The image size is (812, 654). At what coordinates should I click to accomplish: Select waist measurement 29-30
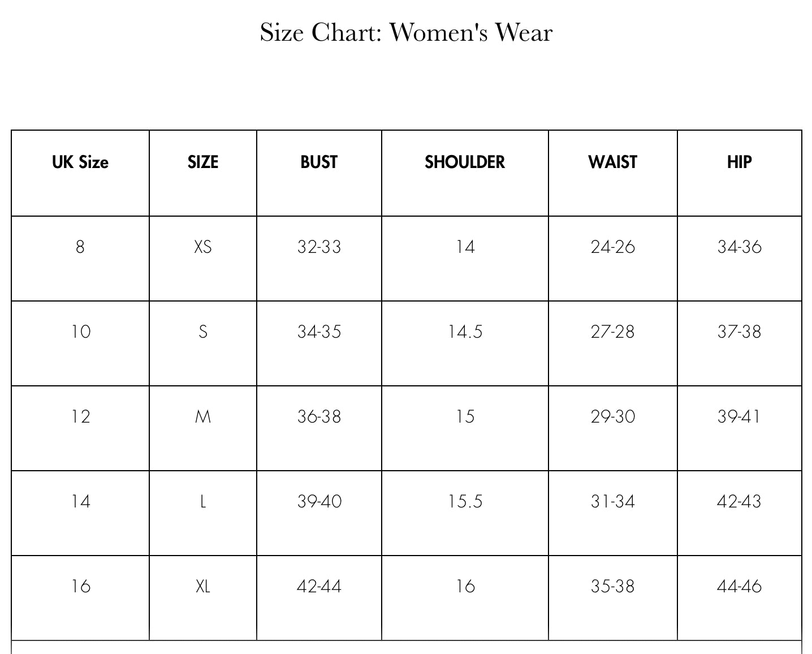(612, 417)
